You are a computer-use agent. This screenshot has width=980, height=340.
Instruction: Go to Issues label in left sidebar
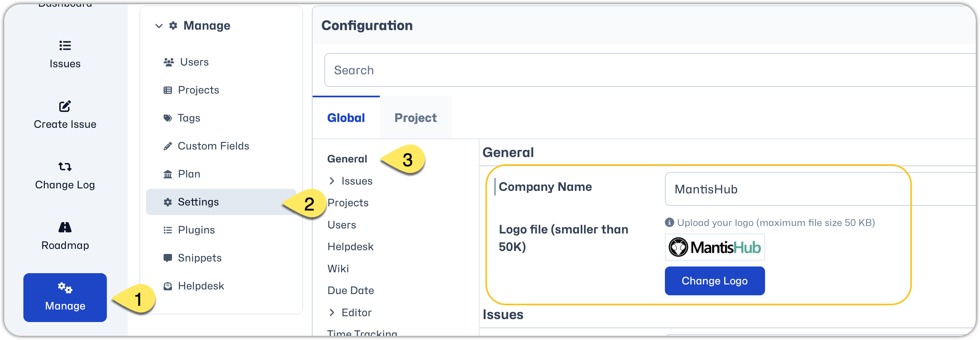pyautogui.click(x=65, y=64)
